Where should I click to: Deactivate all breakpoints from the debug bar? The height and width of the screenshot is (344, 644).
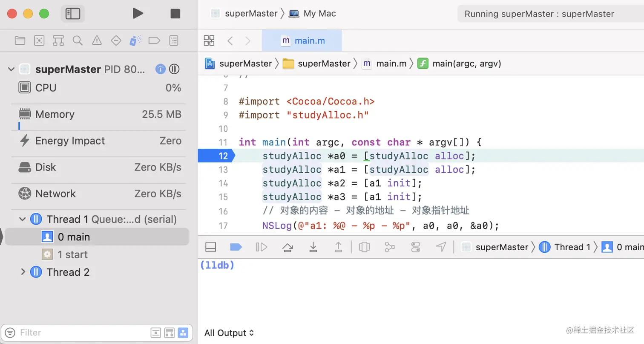236,247
